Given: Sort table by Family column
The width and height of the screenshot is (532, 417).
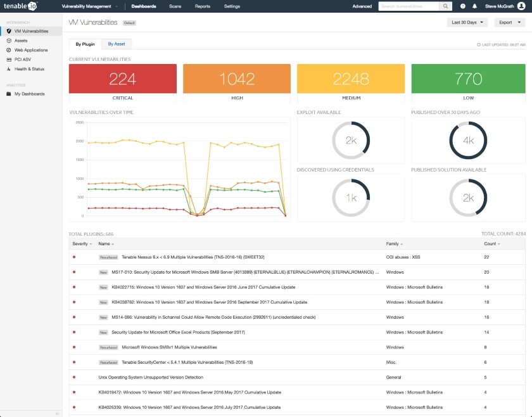Looking at the screenshot, I should [394, 244].
